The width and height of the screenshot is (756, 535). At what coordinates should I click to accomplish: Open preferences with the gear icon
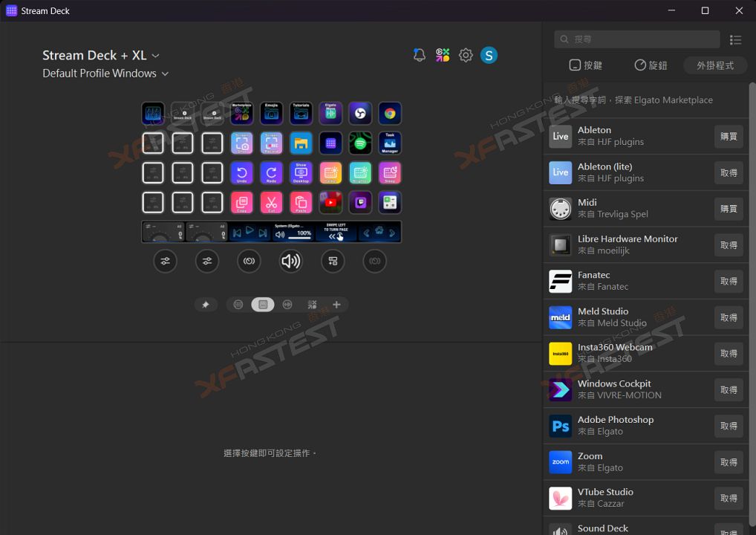click(466, 55)
